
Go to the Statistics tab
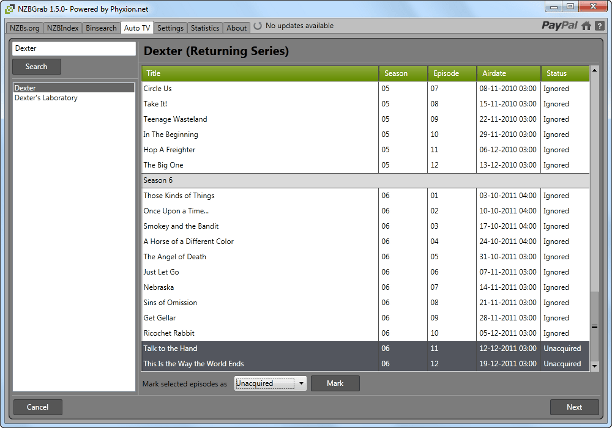[x=205, y=28]
